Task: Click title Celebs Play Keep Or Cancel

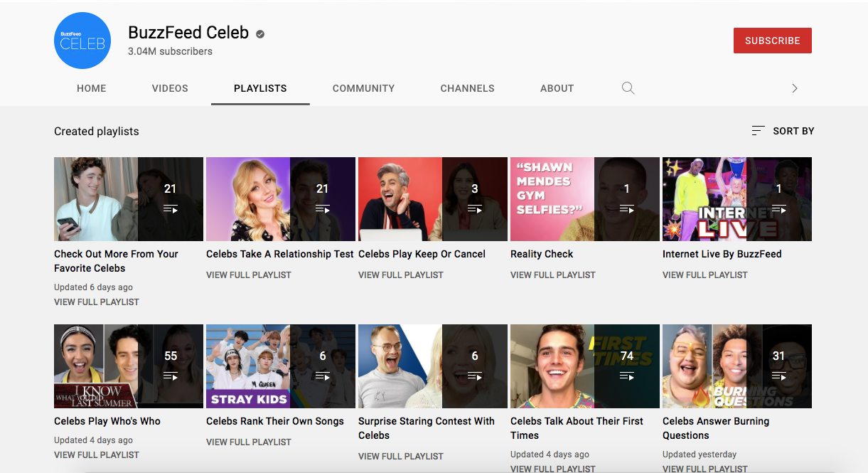Action: 422,254
